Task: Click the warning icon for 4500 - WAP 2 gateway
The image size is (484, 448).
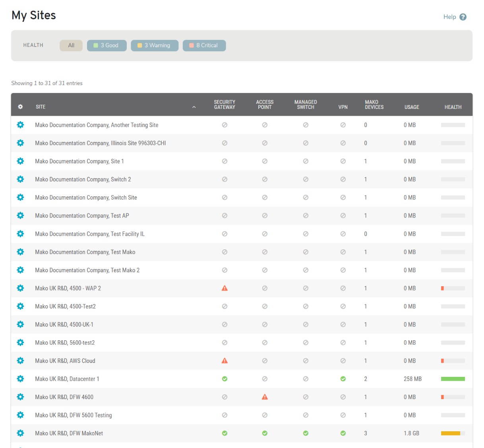Action: coord(225,288)
